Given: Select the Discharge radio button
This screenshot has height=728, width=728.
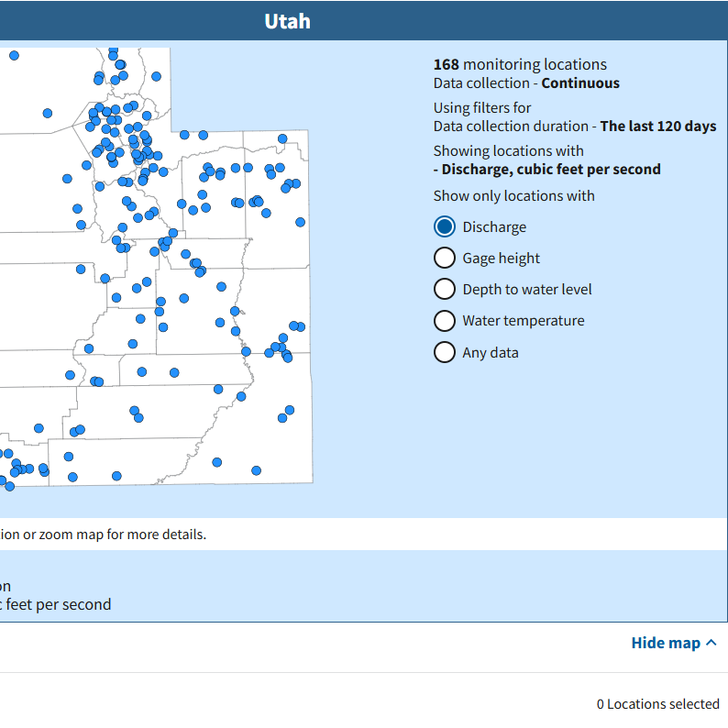Looking at the screenshot, I should click(x=445, y=226).
